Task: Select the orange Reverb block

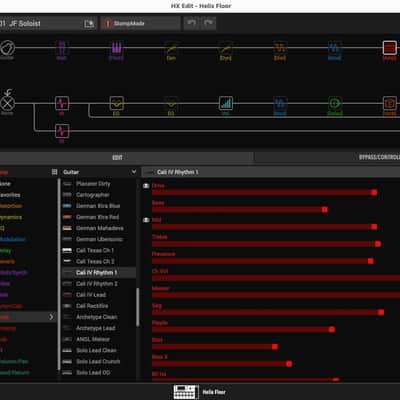Action: coord(389,103)
